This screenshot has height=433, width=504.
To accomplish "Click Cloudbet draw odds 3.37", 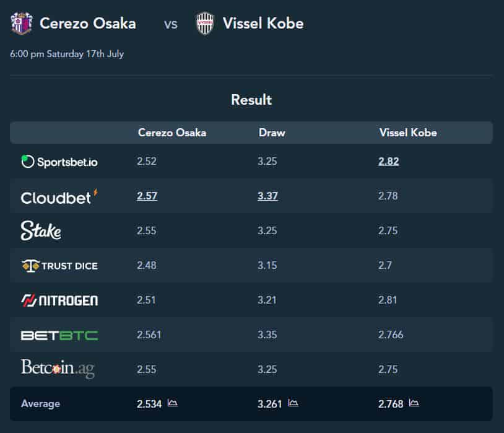I will coord(267,196).
